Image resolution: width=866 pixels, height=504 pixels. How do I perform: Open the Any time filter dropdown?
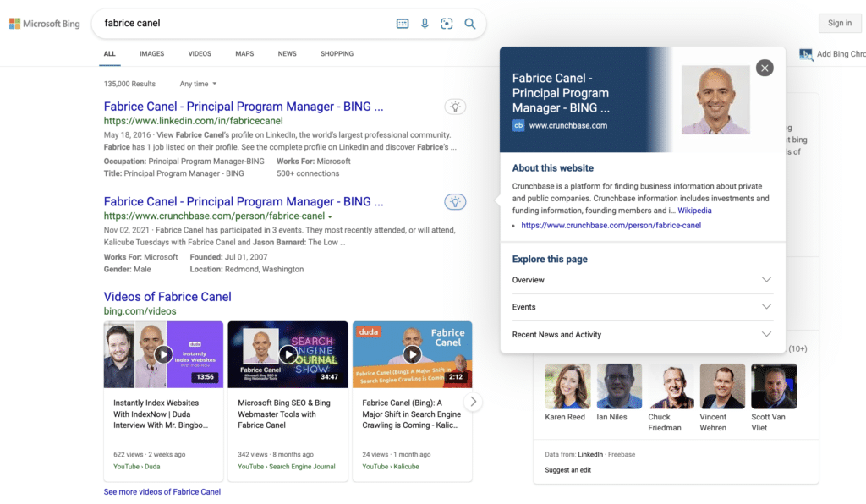[198, 84]
